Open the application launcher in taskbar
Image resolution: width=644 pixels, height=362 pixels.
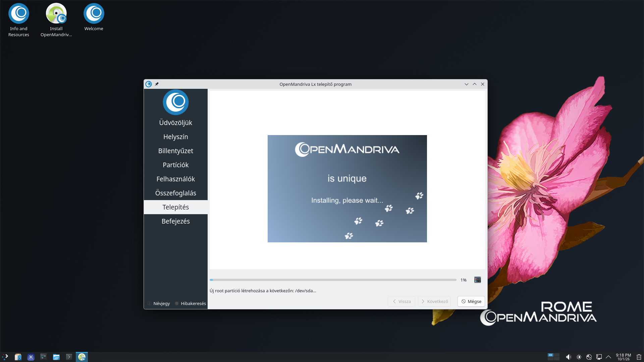pos(5,357)
